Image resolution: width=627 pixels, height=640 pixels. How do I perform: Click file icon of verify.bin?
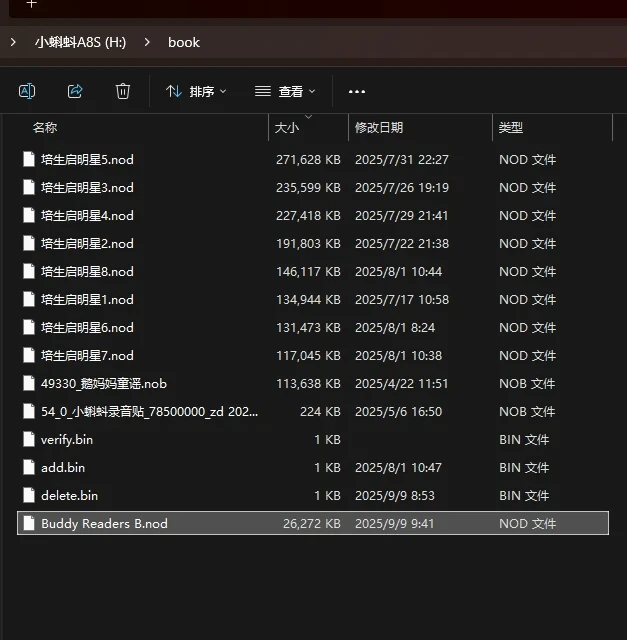(x=29, y=440)
